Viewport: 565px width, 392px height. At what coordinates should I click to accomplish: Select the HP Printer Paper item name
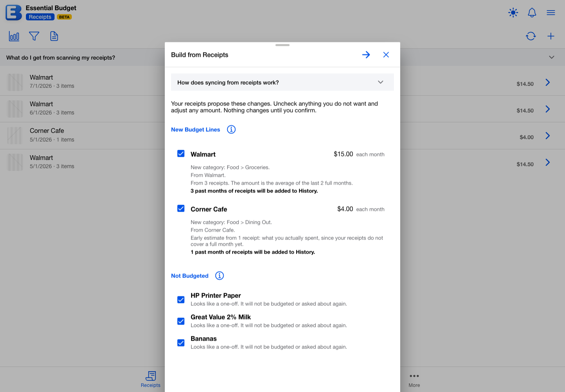click(x=216, y=296)
